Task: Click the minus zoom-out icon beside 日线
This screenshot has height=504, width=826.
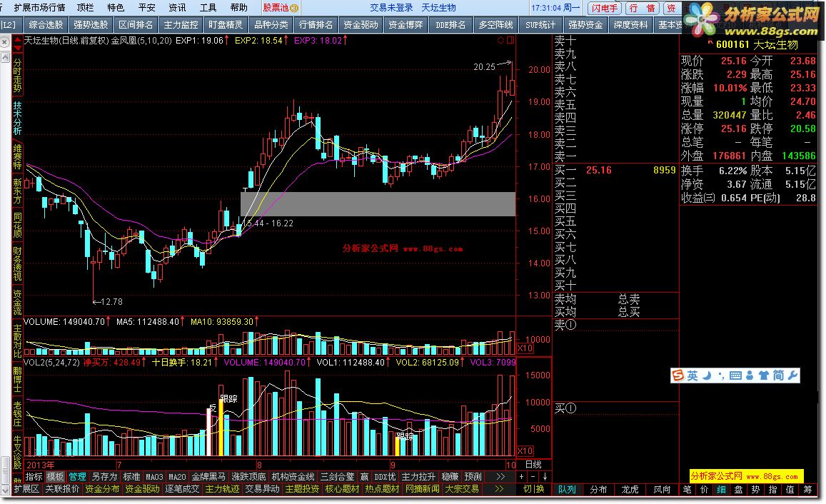Action: pos(533,476)
